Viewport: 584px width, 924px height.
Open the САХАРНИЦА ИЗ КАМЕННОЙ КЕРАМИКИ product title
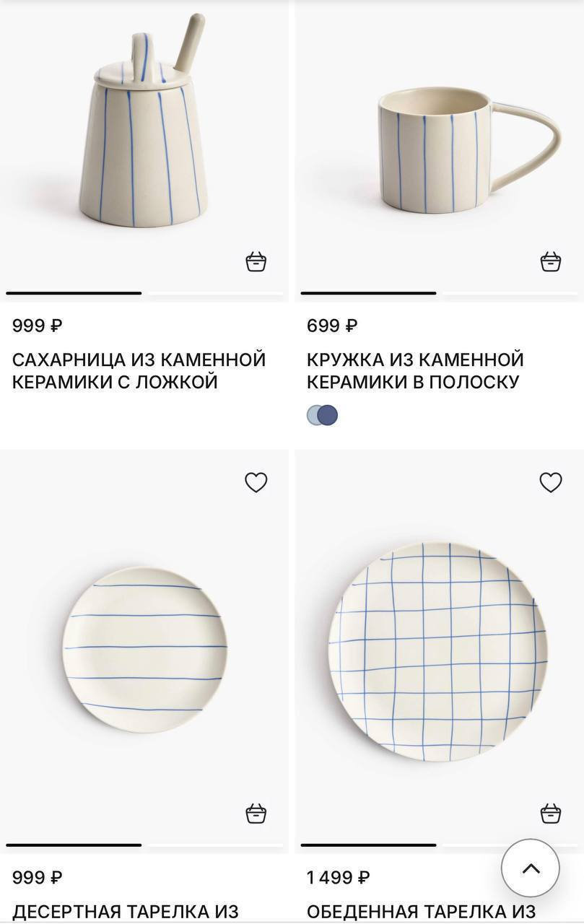pyautogui.click(x=139, y=370)
